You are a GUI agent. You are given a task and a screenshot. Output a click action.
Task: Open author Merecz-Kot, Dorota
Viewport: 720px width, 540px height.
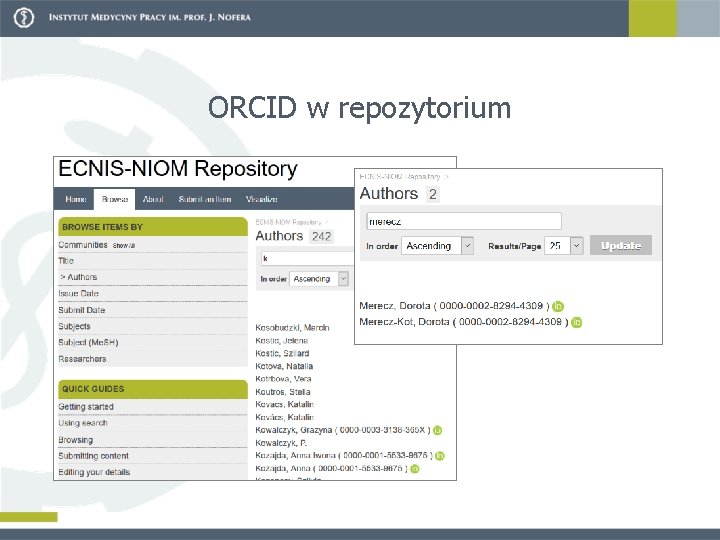[404, 322]
